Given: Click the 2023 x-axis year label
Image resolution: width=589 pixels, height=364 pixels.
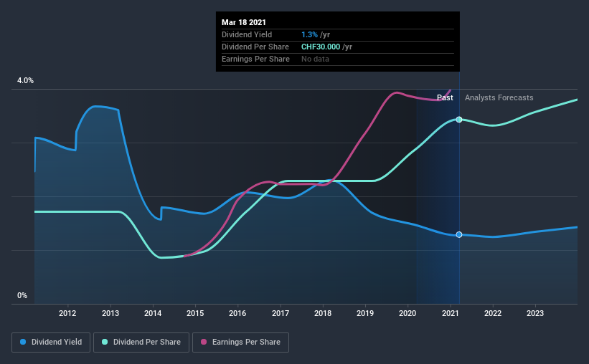Looking at the screenshot, I should pyautogui.click(x=535, y=313).
